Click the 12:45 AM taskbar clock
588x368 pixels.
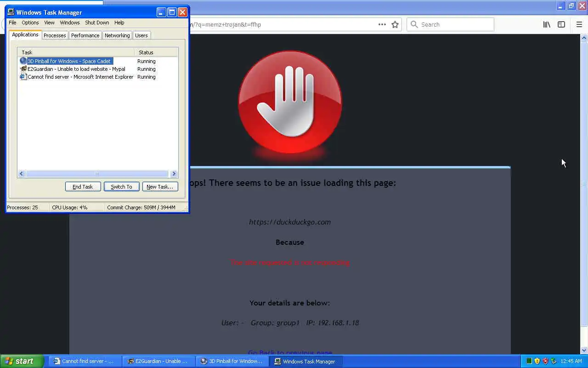[571, 361]
